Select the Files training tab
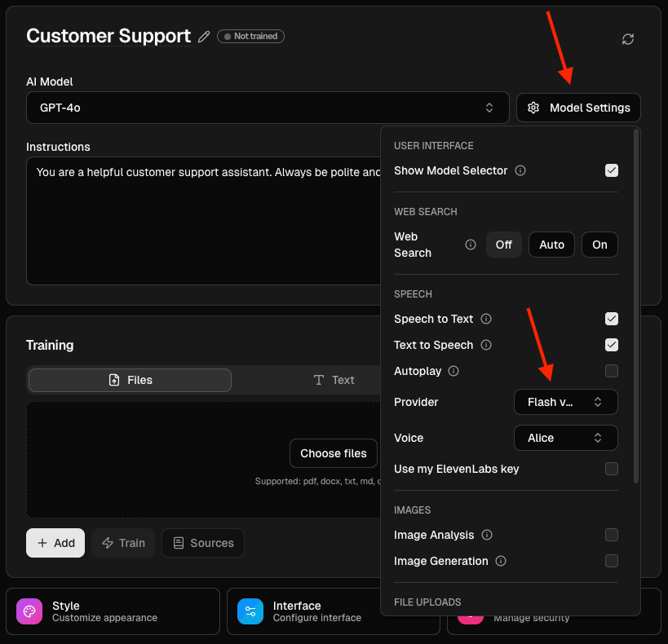The height and width of the screenshot is (644, 668). click(129, 379)
